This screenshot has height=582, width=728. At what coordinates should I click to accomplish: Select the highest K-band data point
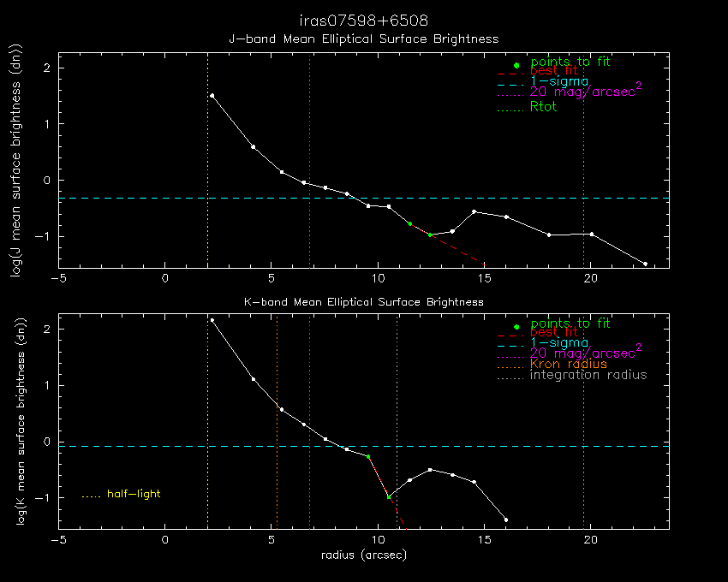pyautogui.click(x=212, y=320)
